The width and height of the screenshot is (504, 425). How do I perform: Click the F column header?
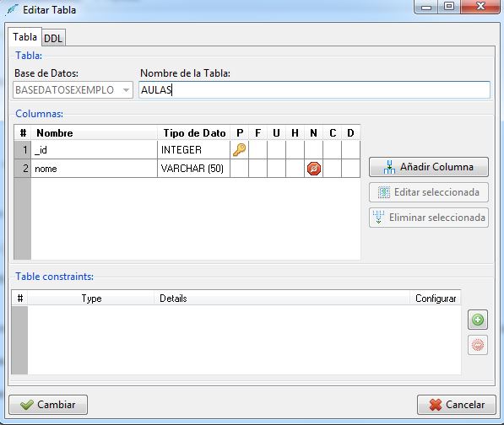coord(257,132)
